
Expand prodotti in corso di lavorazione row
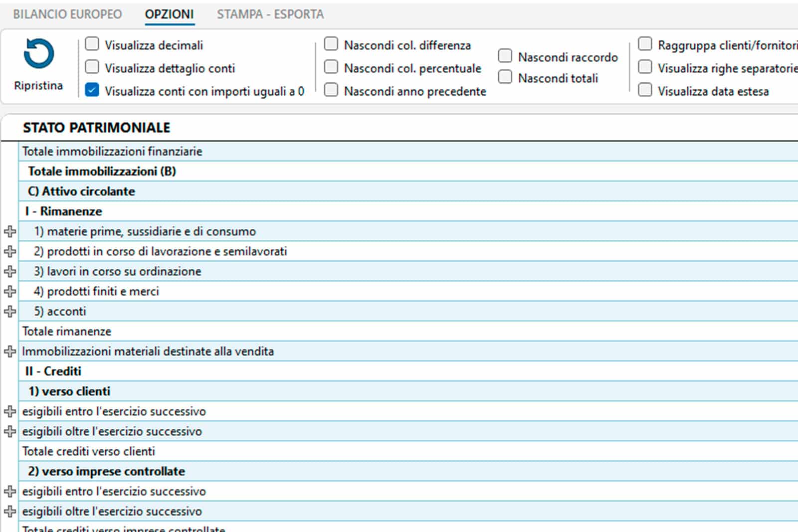(10, 251)
